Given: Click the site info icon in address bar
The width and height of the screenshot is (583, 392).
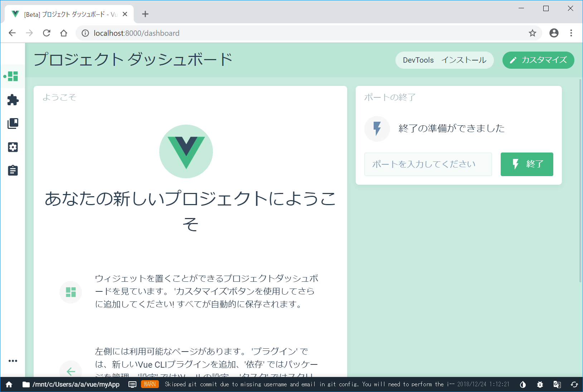Looking at the screenshot, I should (x=85, y=33).
